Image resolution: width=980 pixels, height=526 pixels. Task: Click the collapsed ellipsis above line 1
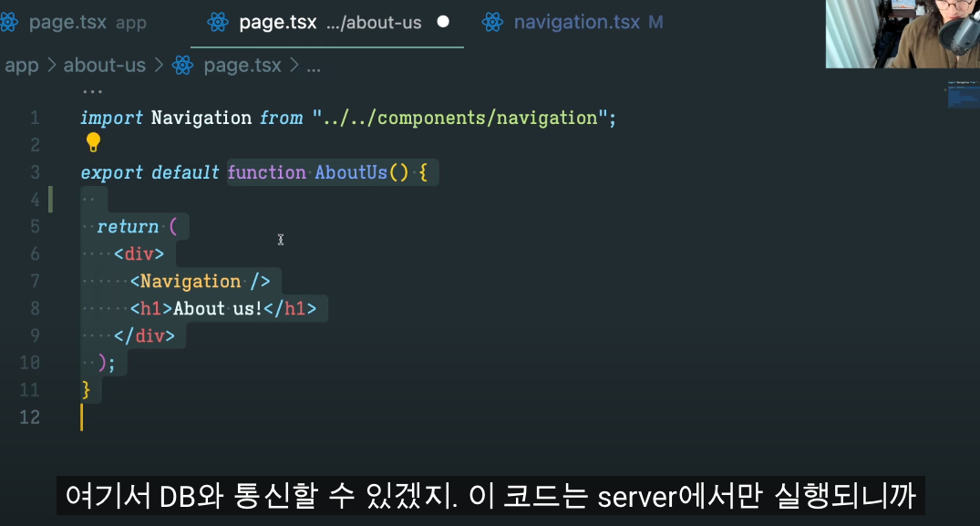92,92
